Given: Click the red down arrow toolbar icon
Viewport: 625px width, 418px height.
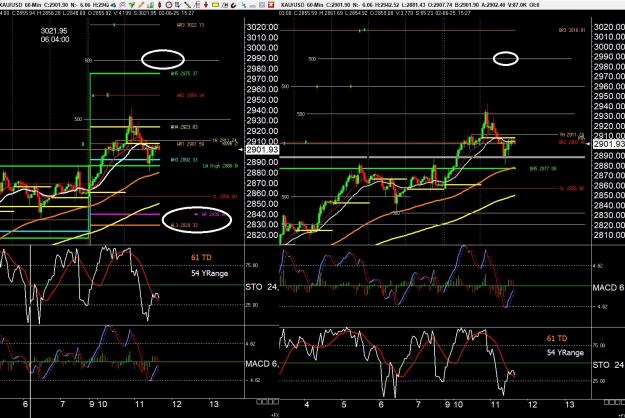Looking at the screenshot, I should point(206,5).
